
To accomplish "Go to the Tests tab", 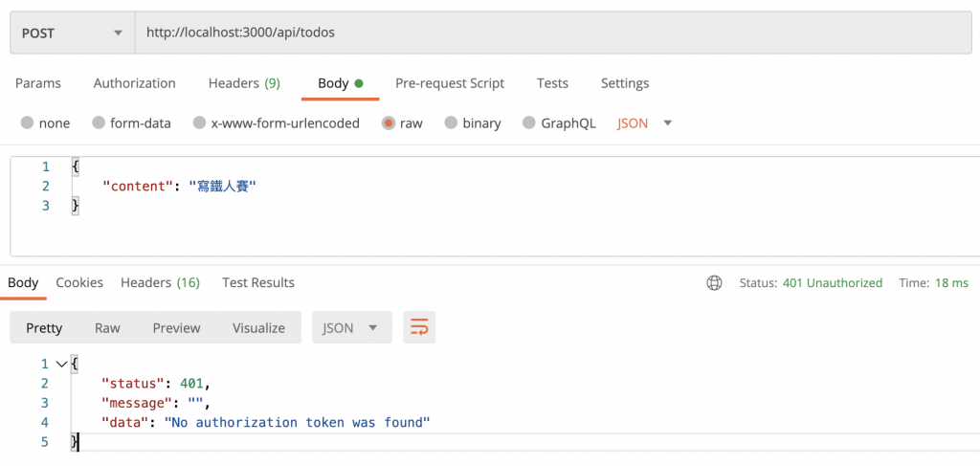I will click(x=552, y=83).
